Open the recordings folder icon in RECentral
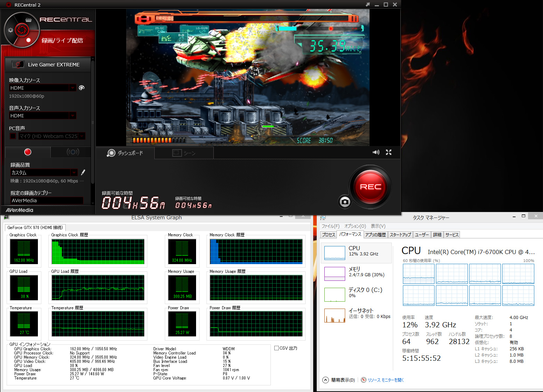 click(x=29, y=20)
